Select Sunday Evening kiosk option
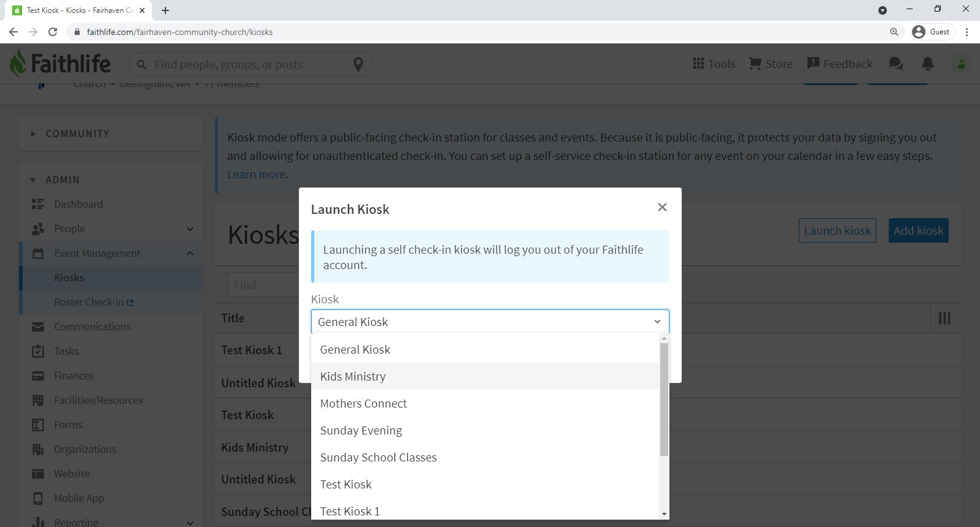Screen dimensions: 980x527 pos(485,430)
